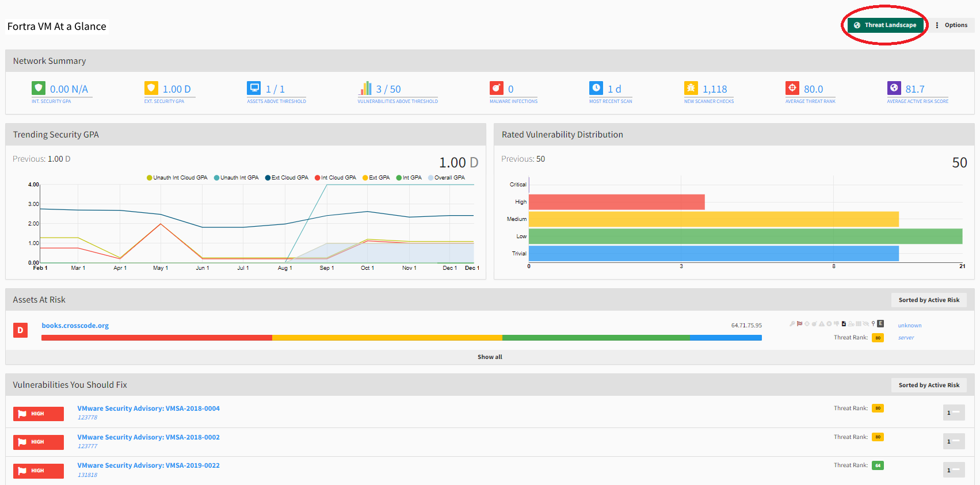Click the grid icon on asset row
The width and height of the screenshot is (980, 485).
point(859,323)
